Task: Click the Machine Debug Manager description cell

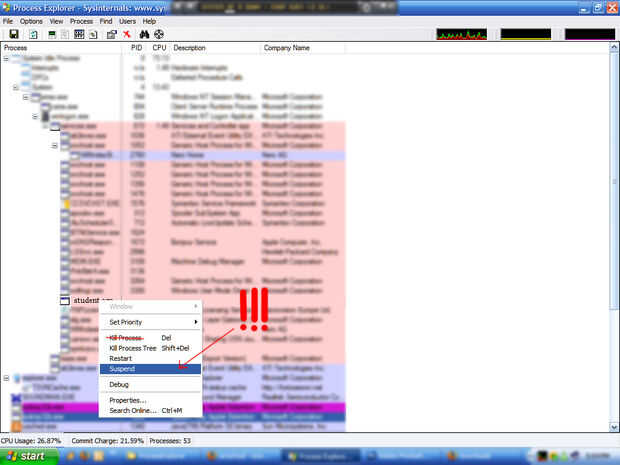Action: 208,262
